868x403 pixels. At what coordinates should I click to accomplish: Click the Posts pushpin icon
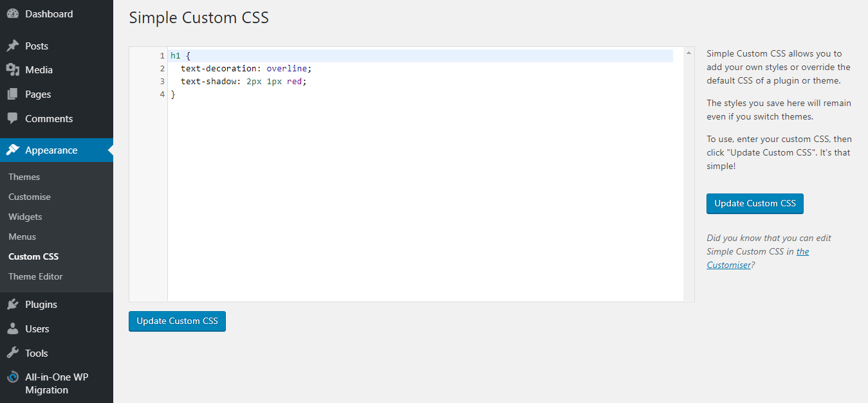click(x=12, y=46)
